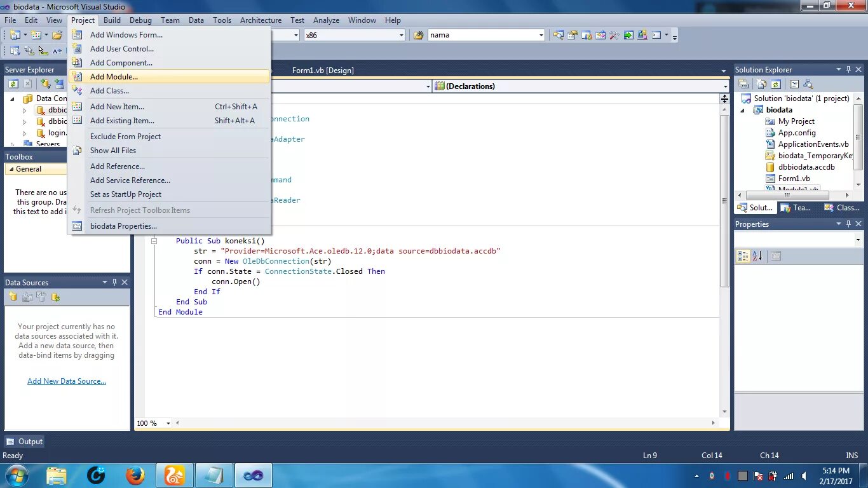
Task: Switch to the Class View bottom tab
Action: coord(843,208)
